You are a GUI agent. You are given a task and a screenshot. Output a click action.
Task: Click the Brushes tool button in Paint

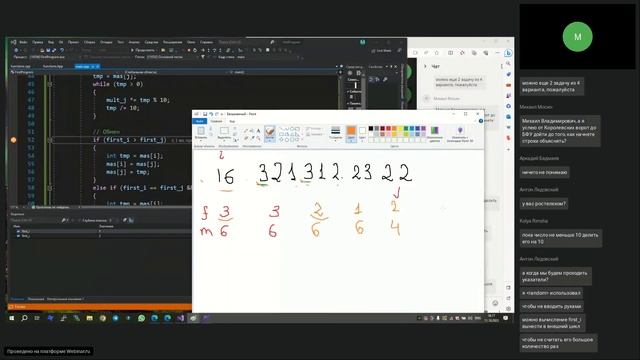click(x=269, y=133)
